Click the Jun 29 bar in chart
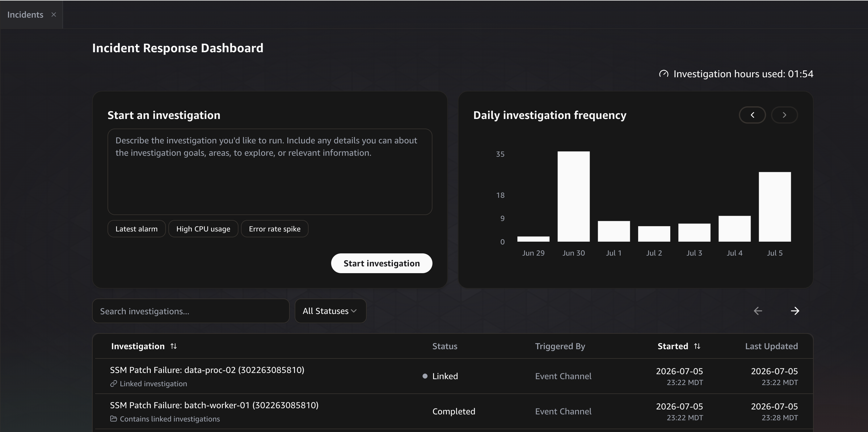This screenshot has width=868, height=432. point(533,239)
